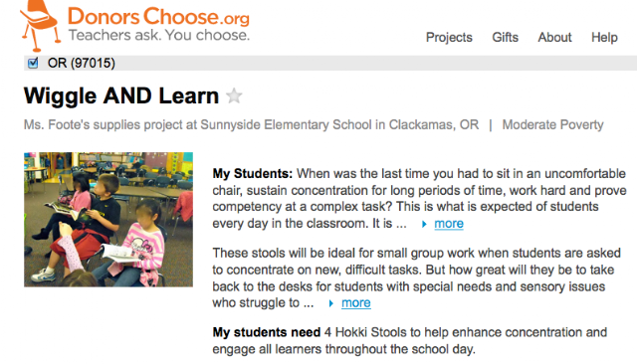Expand the My Students paragraph arrow
The image size is (637, 364).
pos(424,224)
